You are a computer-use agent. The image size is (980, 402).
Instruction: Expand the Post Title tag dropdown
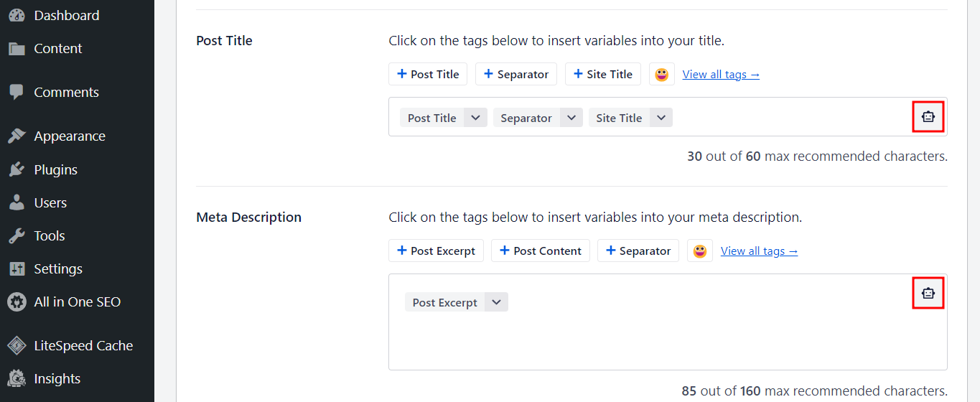coord(475,118)
